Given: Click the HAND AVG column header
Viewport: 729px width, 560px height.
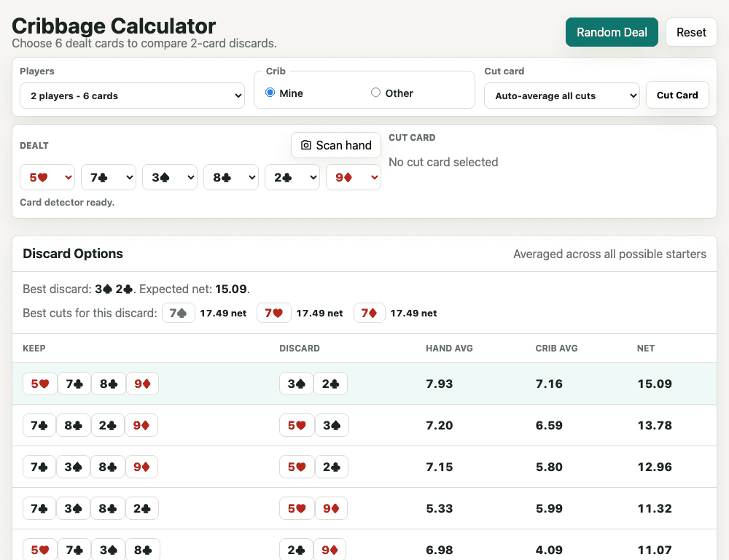Looking at the screenshot, I should click(x=449, y=349).
